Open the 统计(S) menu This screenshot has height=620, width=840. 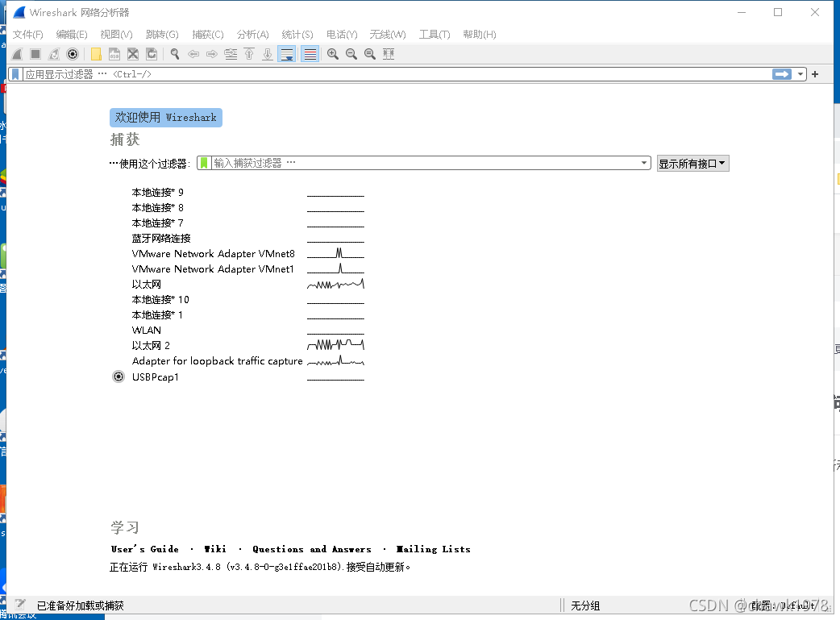click(297, 35)
